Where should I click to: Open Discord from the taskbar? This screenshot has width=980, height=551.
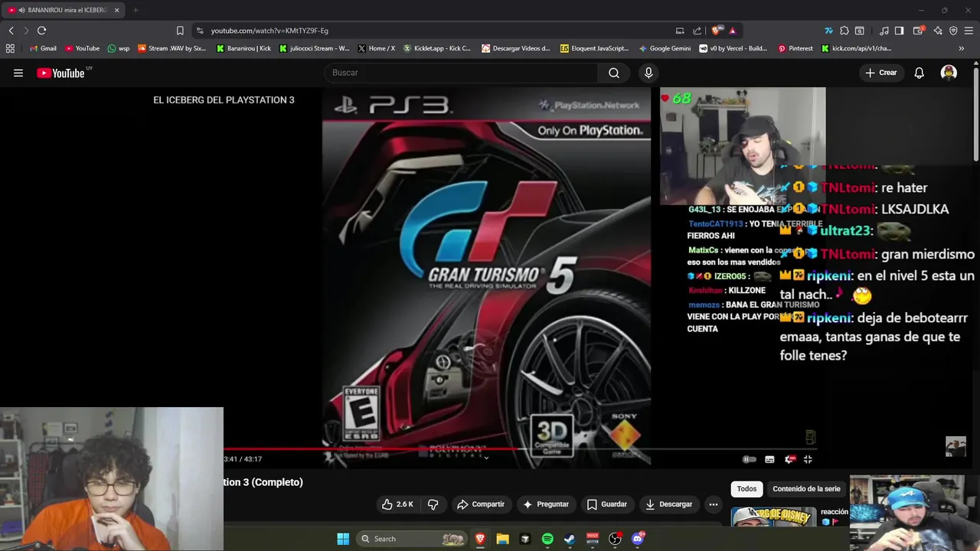click(x=638, y=539)
